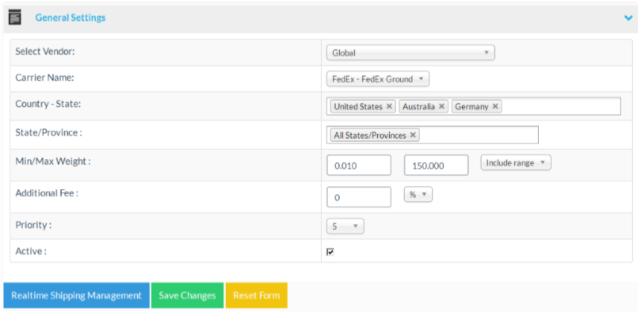Open the Additional Fee % dropdown
The height and width of the screenshot is (312, 644).
418,194
